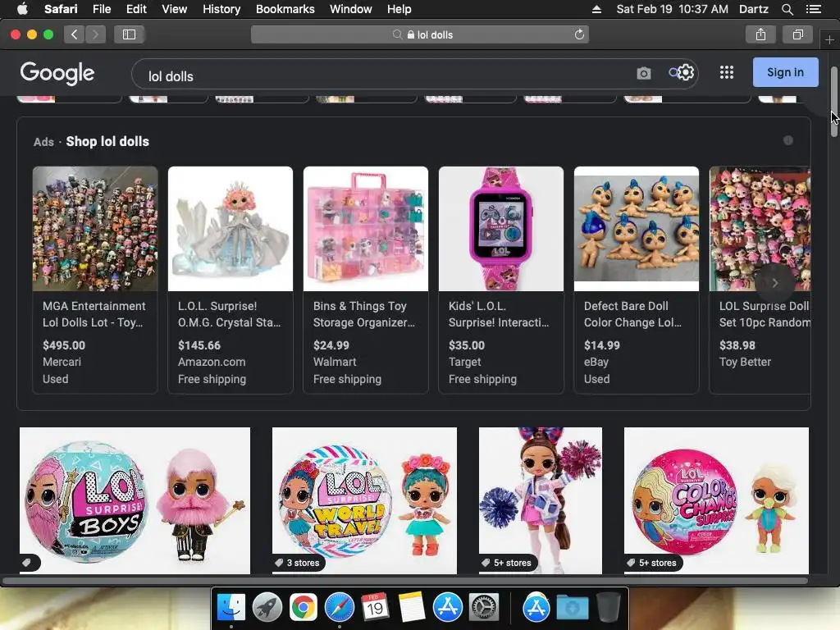Click the Sign in button
The image size is (840, 630).
[x=785, y=72]
